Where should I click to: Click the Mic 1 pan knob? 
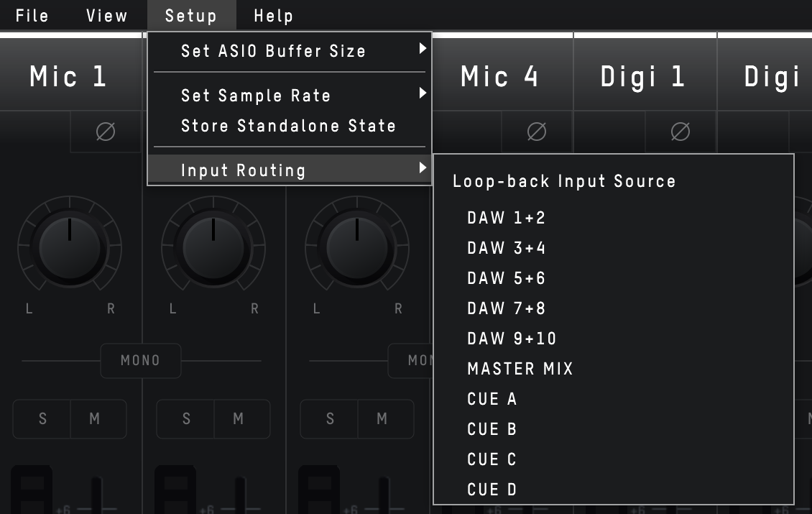(x=70, y=248)
